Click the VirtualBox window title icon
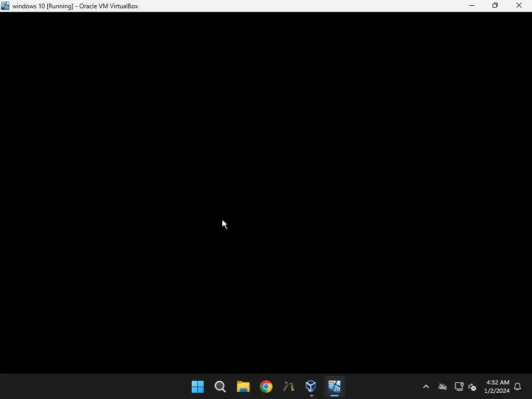 click(x=5, y=6)
